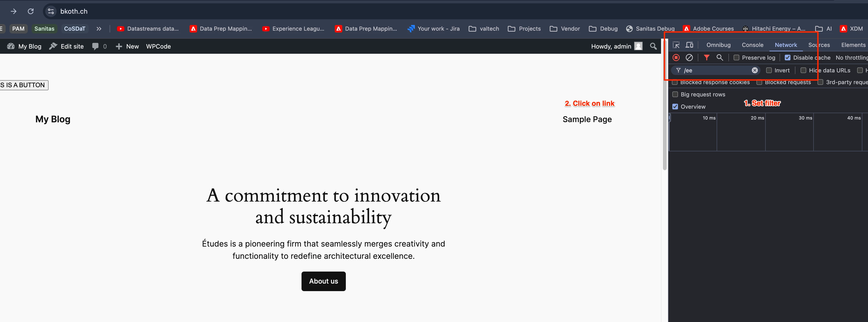Toggle the red filter funnel icon
Viewport: 868px width, 322px height.
707,58
